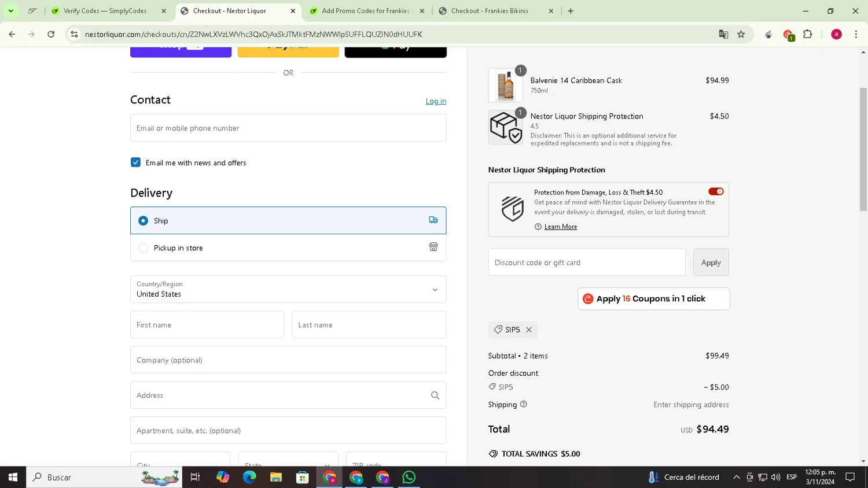The height and width of the screenshot is (488, 868).
Task: Focus Apartment, suite, etc. field
Action: coord(288,430)
